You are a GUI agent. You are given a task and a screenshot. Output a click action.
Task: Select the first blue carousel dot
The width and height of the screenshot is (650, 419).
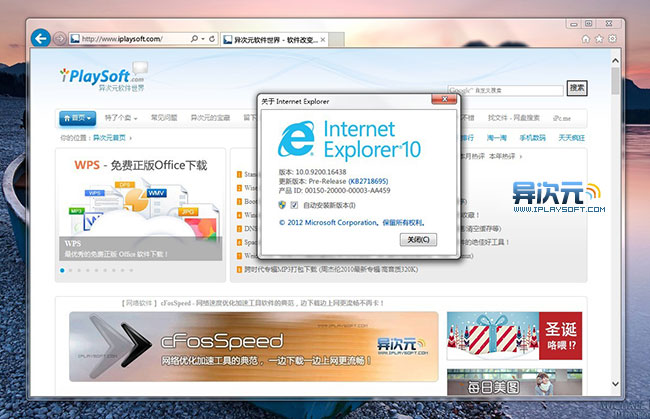click(62, 270)
